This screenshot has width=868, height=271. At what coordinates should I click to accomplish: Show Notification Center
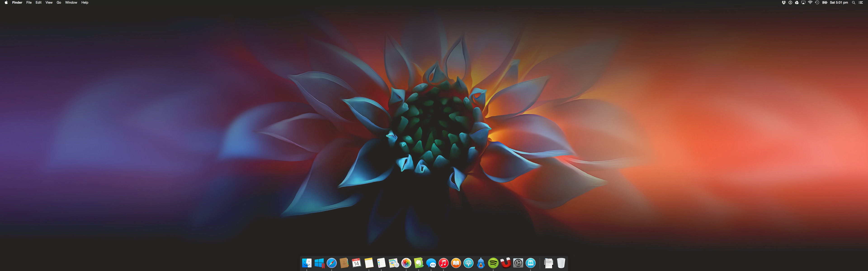coord(861,2)
